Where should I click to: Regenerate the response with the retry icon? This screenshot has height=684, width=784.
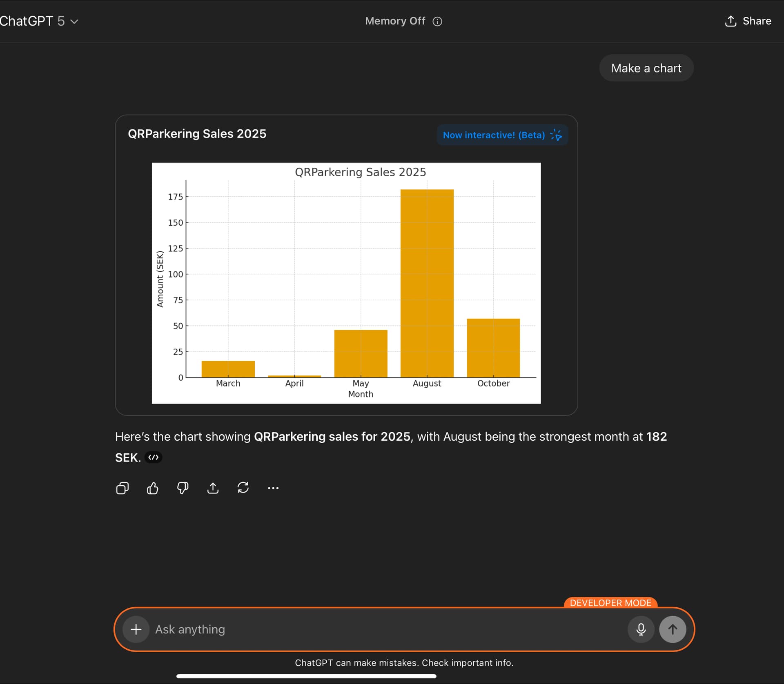243,488
